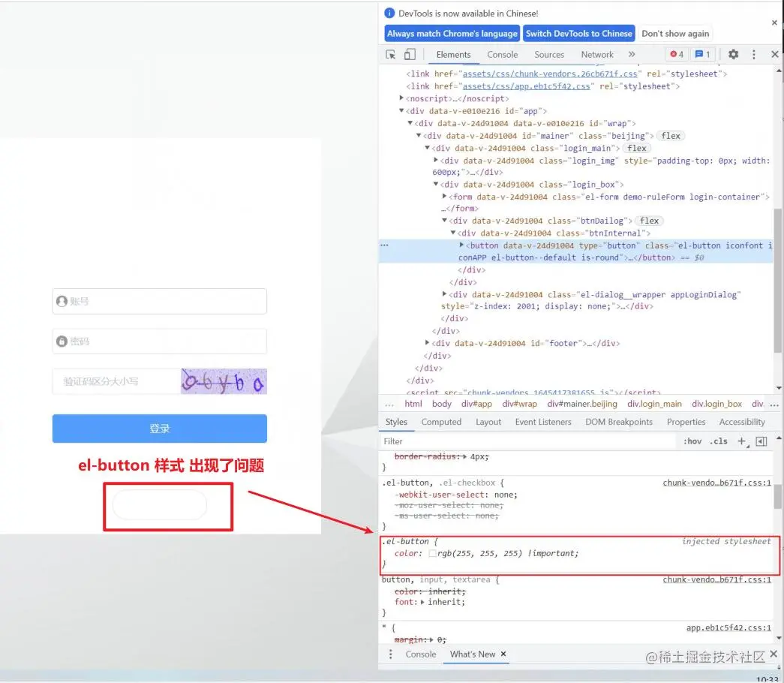The image size is (784, 683).
Task: Open DevTools settings gear
Action: tap(733, 54)
